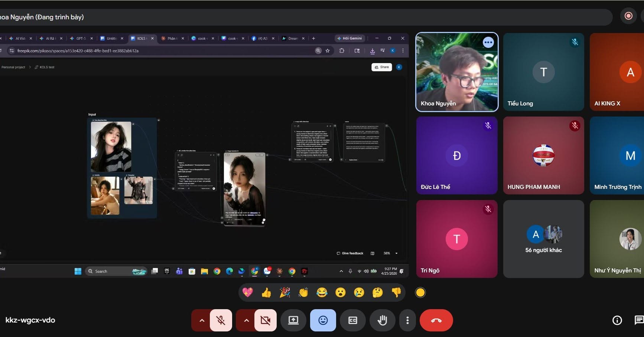Switch to Phân tab in shared browser
The height and width of the screenshot is (337, 644).
pyautogui.click(x=172, y=38)
